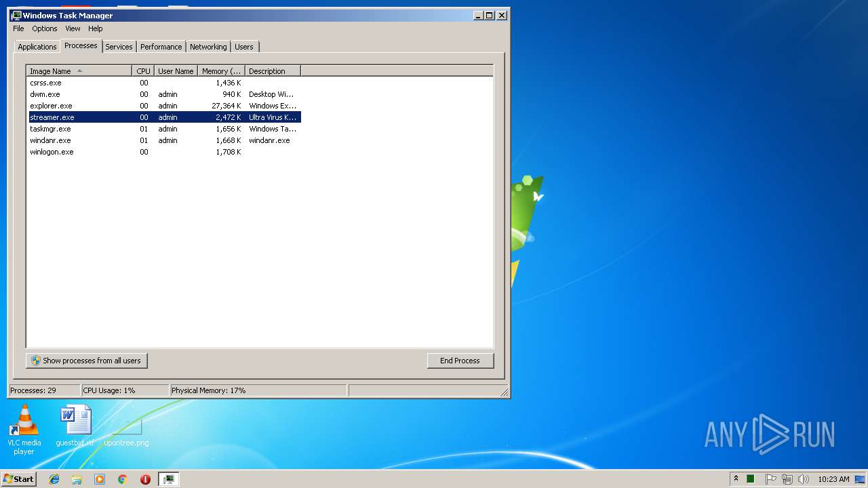Screen dimensions: 868x488
Task: Switch to the Applications tab
Action: [x=37, y=47]
